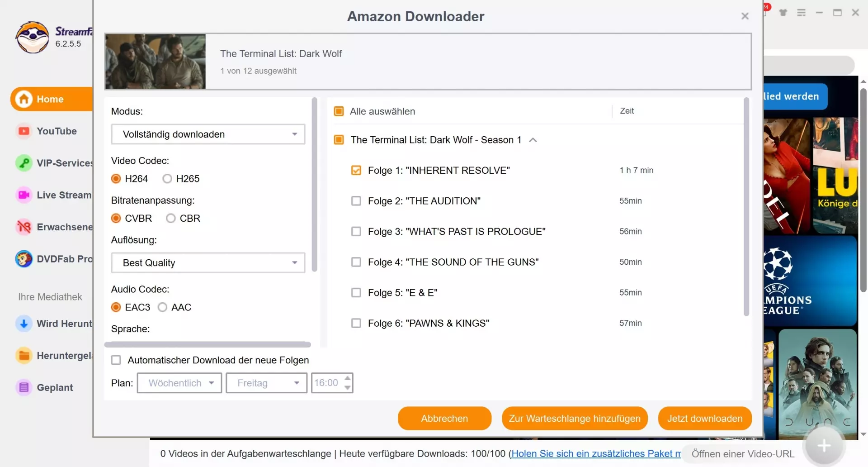This screenshot has width=868, height=467.
Task: Open the Modus dropdown
Action: pyautogui.click(x=208, y=134)
